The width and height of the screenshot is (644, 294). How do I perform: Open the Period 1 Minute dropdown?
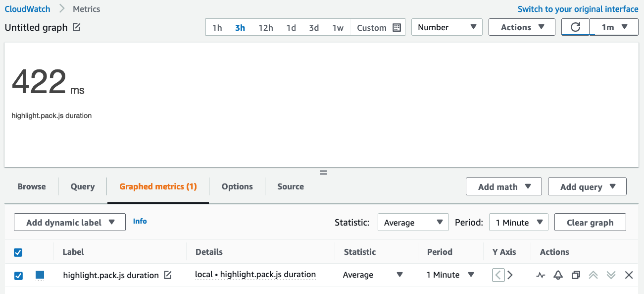pos(518,222)
